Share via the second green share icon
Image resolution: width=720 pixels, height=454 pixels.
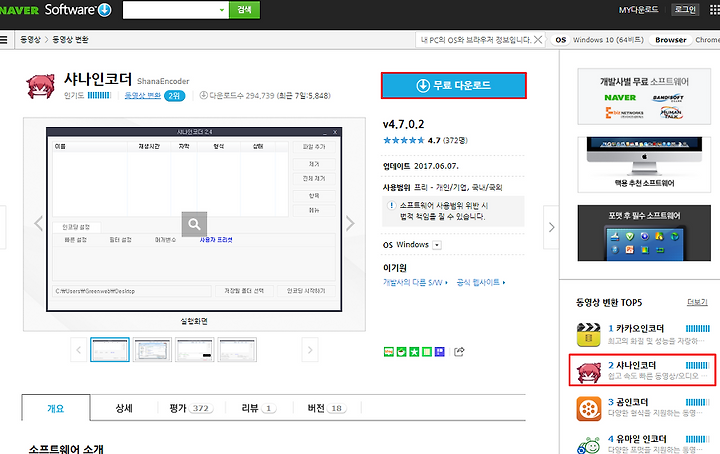pyautogui.click(x=401, y=352)
